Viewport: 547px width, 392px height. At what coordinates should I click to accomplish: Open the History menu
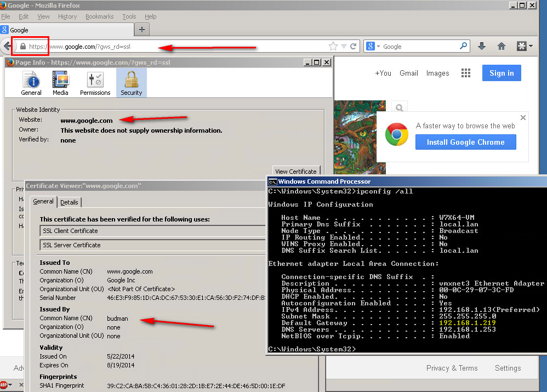click(67, 16)
